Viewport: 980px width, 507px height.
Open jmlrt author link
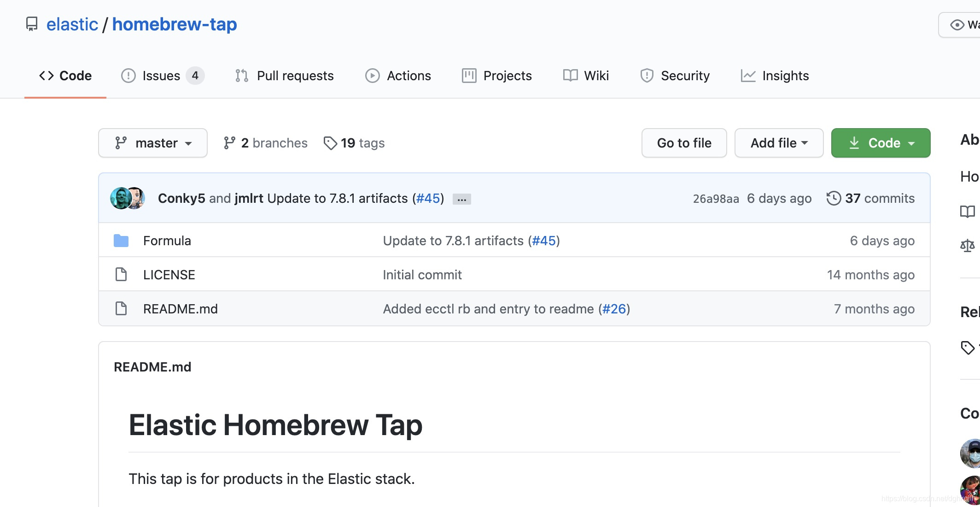coord(249,198)
